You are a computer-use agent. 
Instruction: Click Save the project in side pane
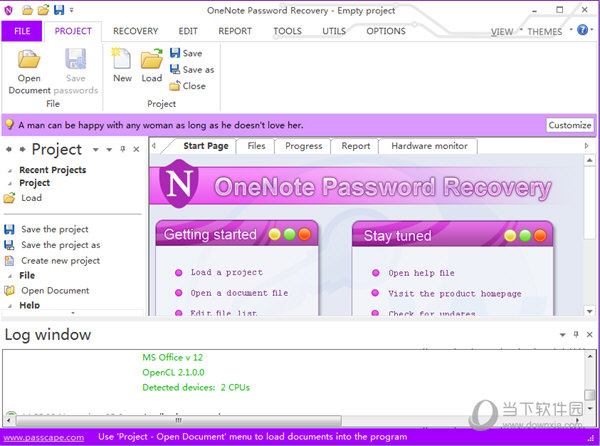pos(46,229)
